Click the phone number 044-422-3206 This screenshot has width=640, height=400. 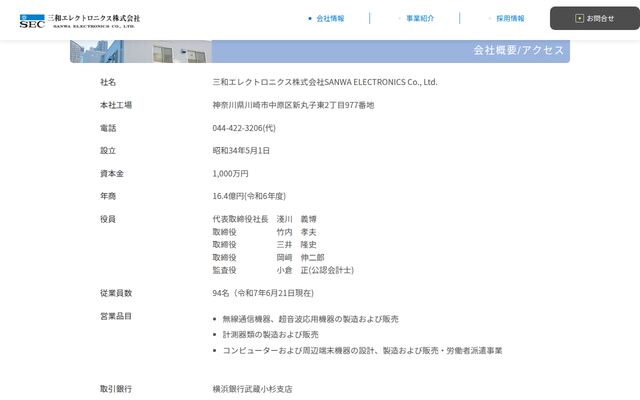(x=244, y=128)
